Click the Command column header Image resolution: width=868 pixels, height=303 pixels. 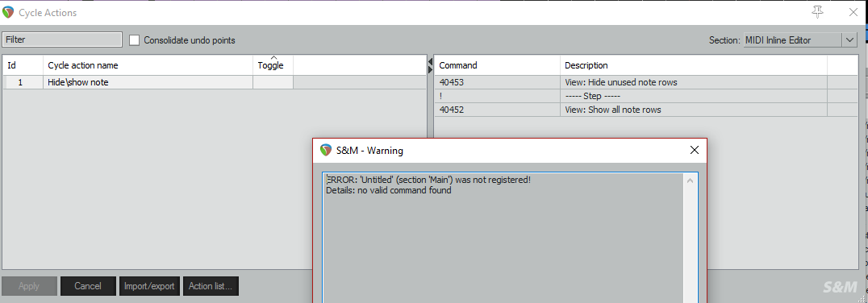click(497, 65)
